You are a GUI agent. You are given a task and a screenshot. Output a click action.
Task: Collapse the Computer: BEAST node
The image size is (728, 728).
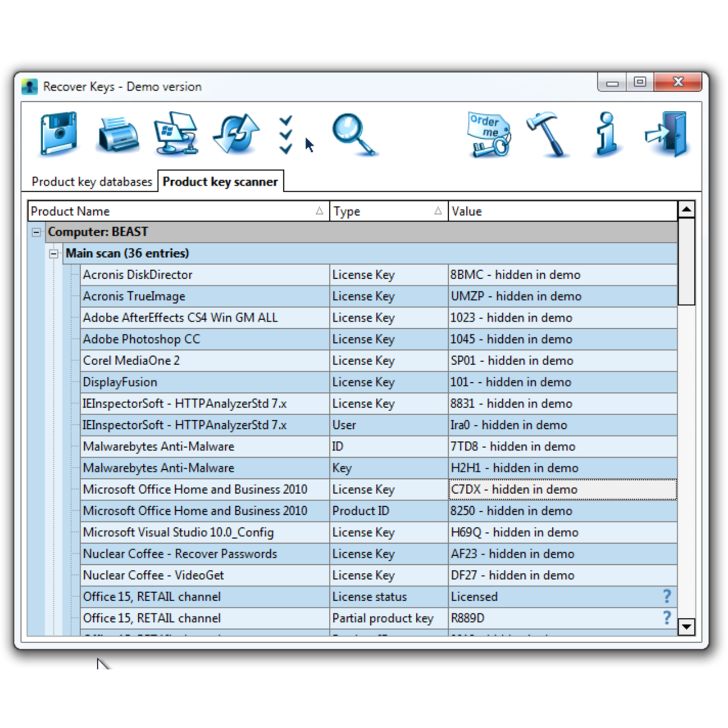click(x=36, y=232)
